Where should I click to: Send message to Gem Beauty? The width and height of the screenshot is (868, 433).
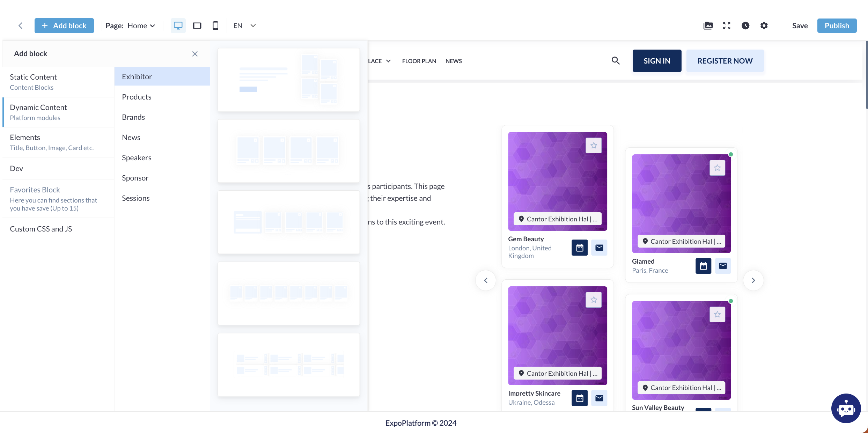click(599, 248)
